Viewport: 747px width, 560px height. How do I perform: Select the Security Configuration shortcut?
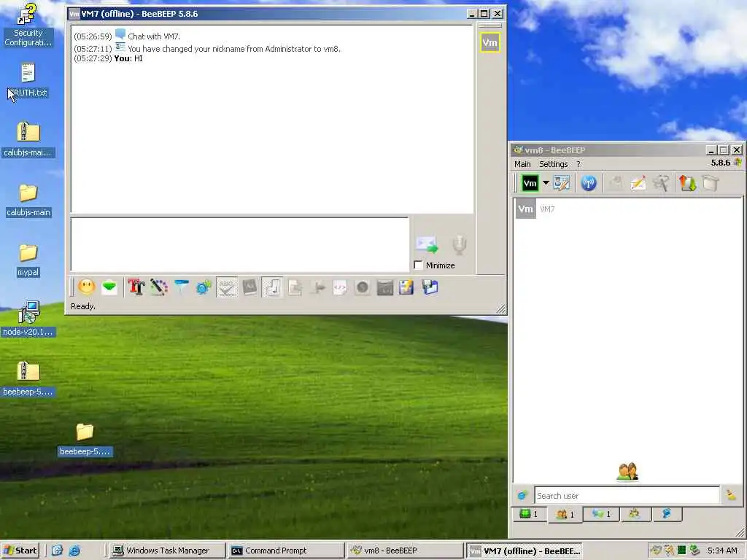[28, 25]
